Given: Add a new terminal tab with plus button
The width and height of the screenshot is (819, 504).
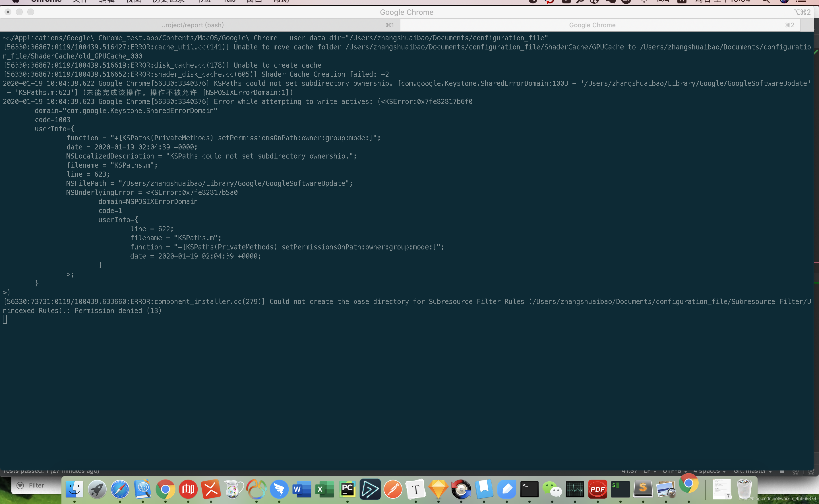Looking at the screenshot, I should click(x=807, y=25).
